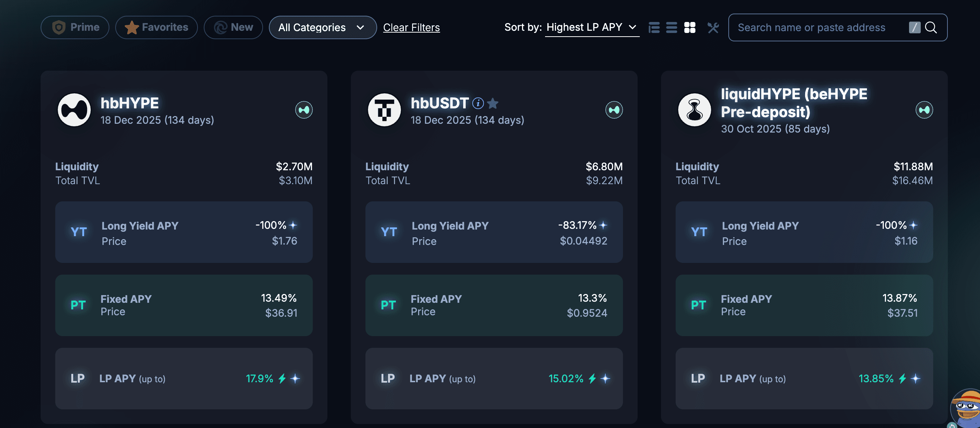
Task: Click the chain badge on hbUSDT card
Action: point(614,110)
